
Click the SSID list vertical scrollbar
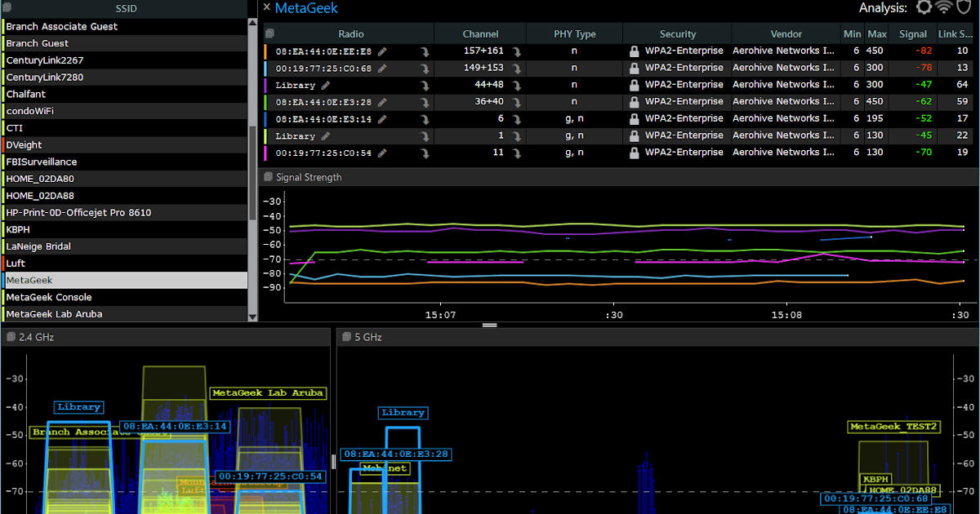tap(253, 173)
